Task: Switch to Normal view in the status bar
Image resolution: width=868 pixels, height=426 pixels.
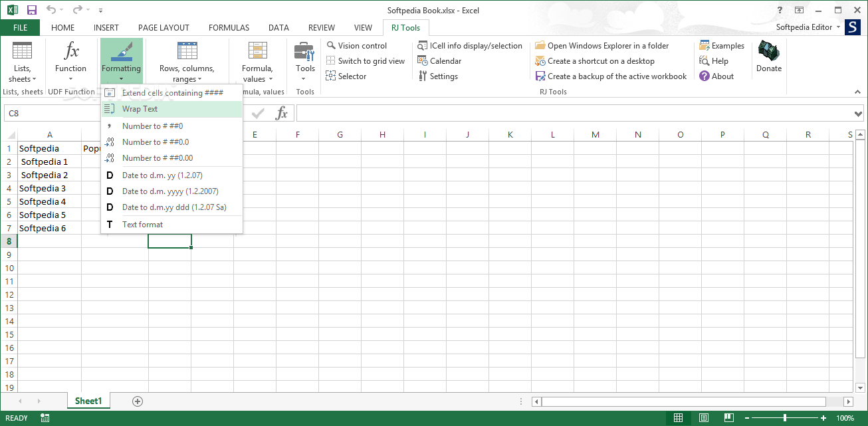Action: [678, 418]
